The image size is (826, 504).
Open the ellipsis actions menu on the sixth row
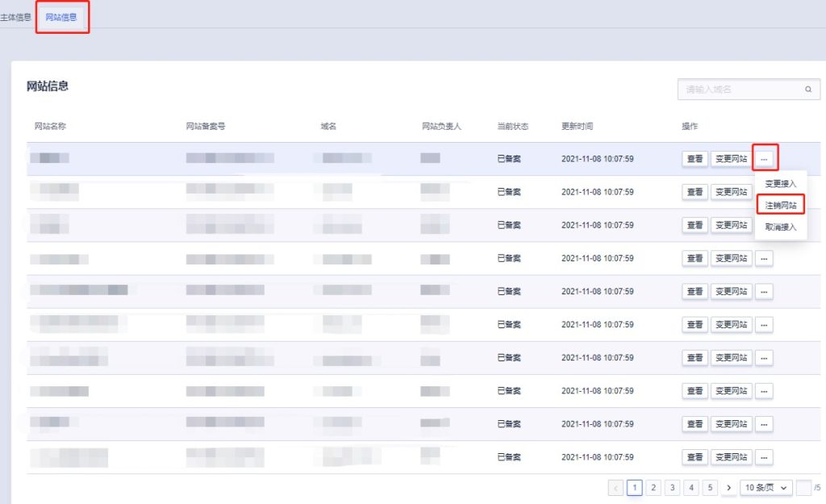tap(763, 324)
